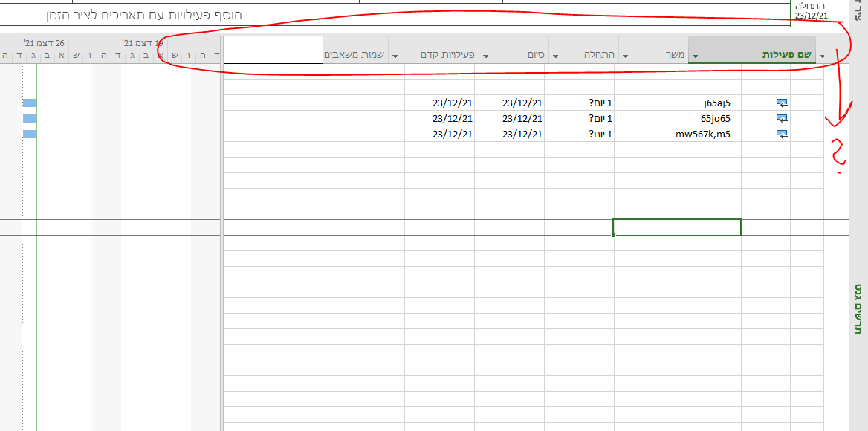Click the timeline placeholder text הוסף פעילויות
Image resolution: width=868 pixels, height=431 pixels.
click(x=144, y=15)
